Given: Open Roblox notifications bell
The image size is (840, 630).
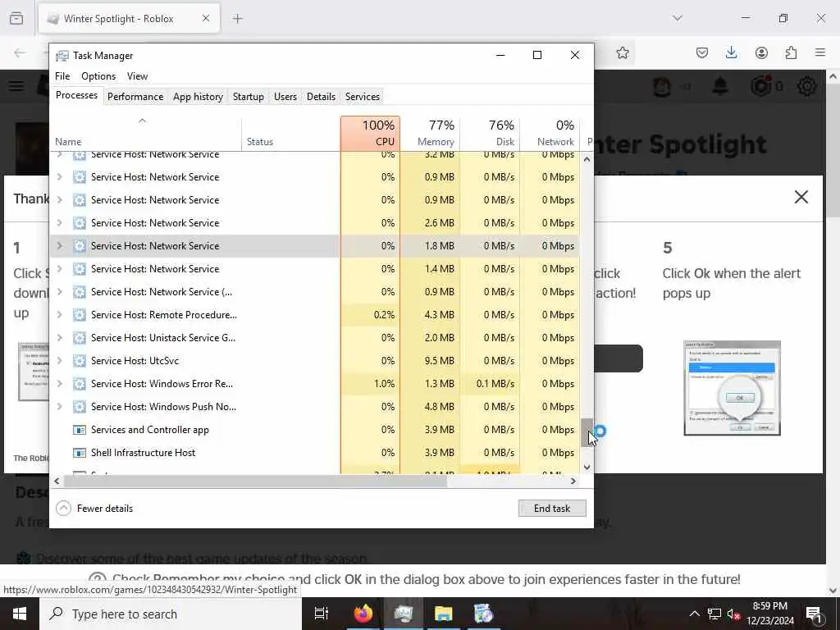Looking at the screenshot, I should (x=720, y=85).
